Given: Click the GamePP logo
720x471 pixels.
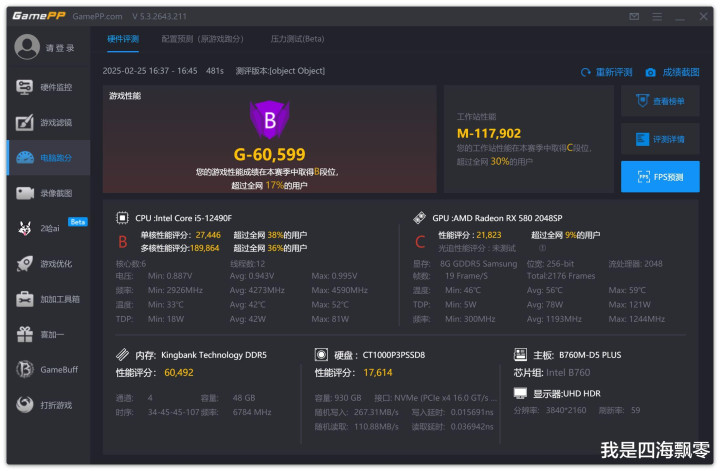Looking at the screenshot, I should pos(39,16).
